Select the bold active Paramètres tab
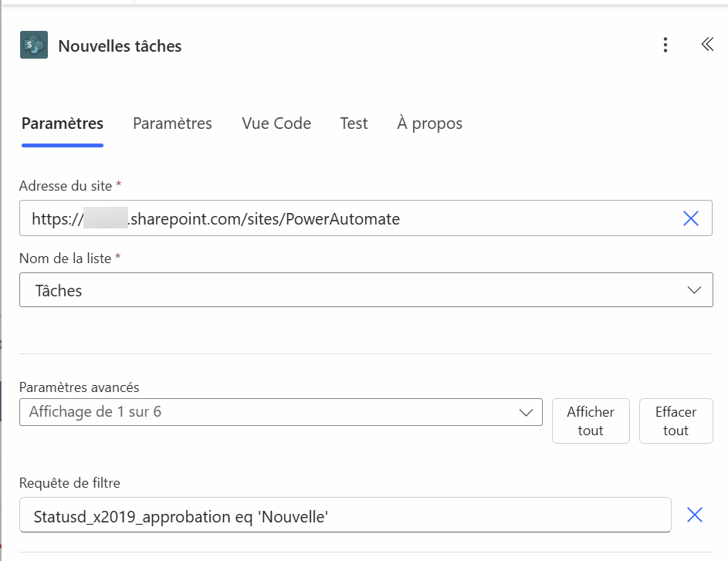 pyautogui.click(x=63, y=123)
